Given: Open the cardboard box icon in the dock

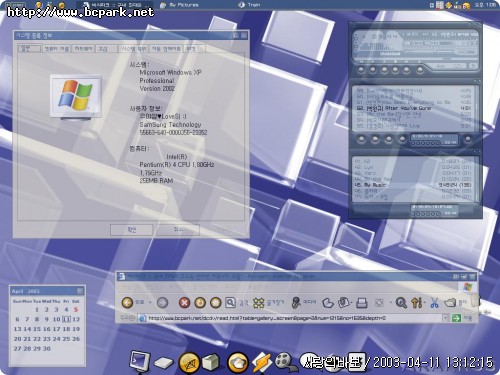Looking at the screenshot, I should pyautogui.click(x=211, y=362).
